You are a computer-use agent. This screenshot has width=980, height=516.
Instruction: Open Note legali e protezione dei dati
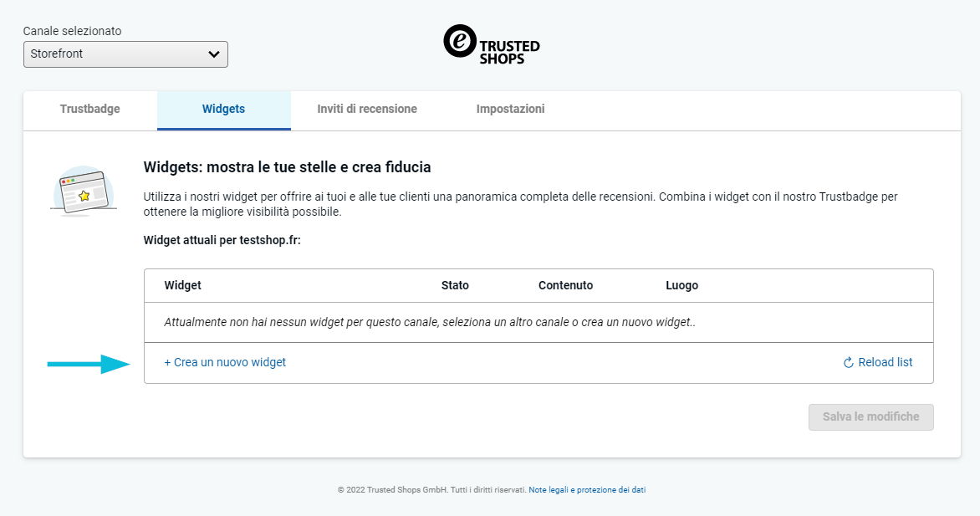[x=587, y=490]
